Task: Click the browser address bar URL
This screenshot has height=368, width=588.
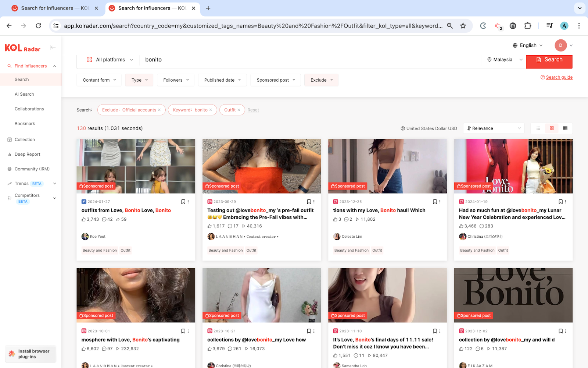Action: pos(253,26)
